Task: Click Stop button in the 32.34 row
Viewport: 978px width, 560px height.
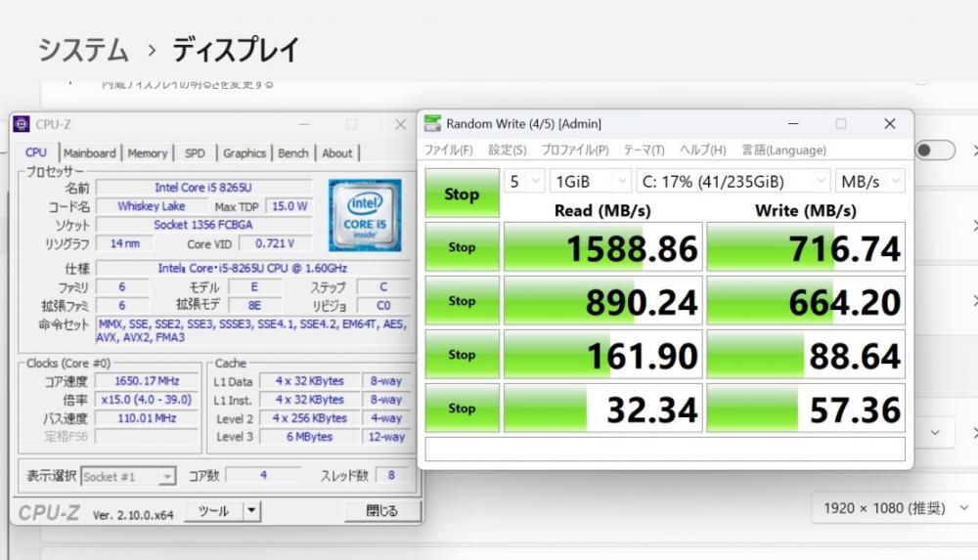Action: pyautogui.click(x=463, y=408)
